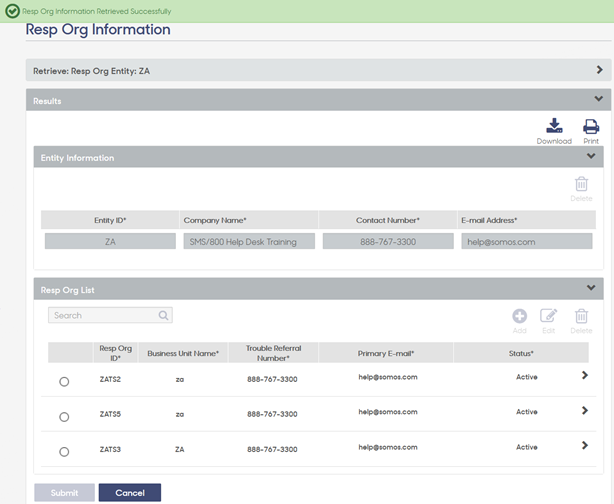Click the Edit pencil icon in Resp Org List
Screen dimensions: 614x504
(x=548, y=316)
